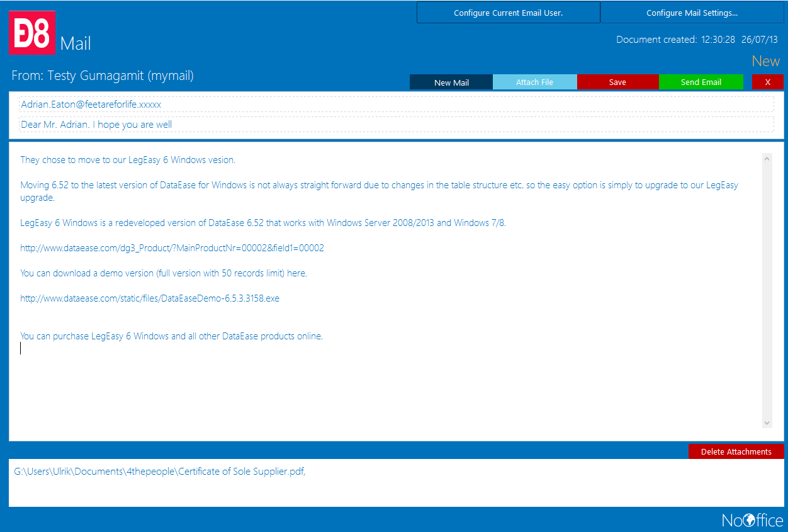Save the current email
This screenshot has width=788, height=532.
click(x=618, y=82)
